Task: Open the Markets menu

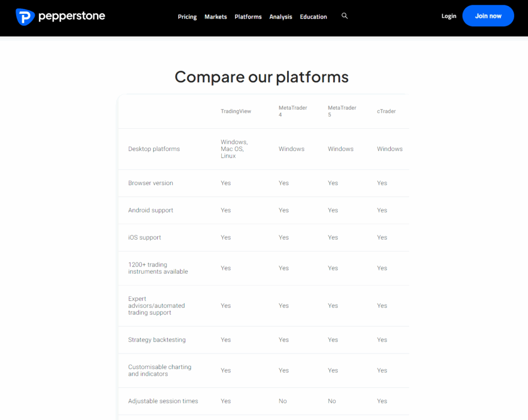Action: [x=216, y=16]
